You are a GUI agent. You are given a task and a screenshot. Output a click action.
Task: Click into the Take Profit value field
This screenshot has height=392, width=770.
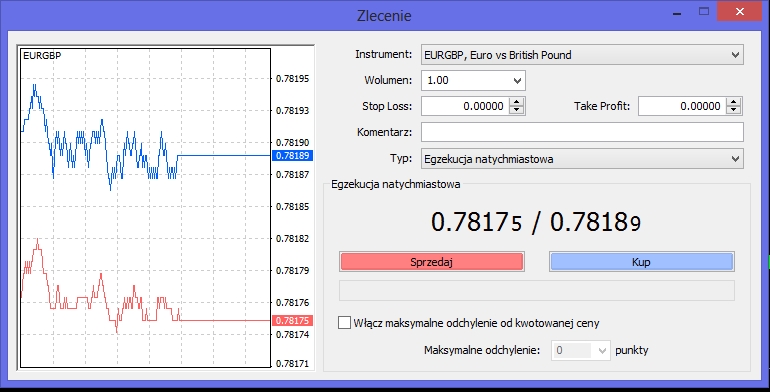683,106
